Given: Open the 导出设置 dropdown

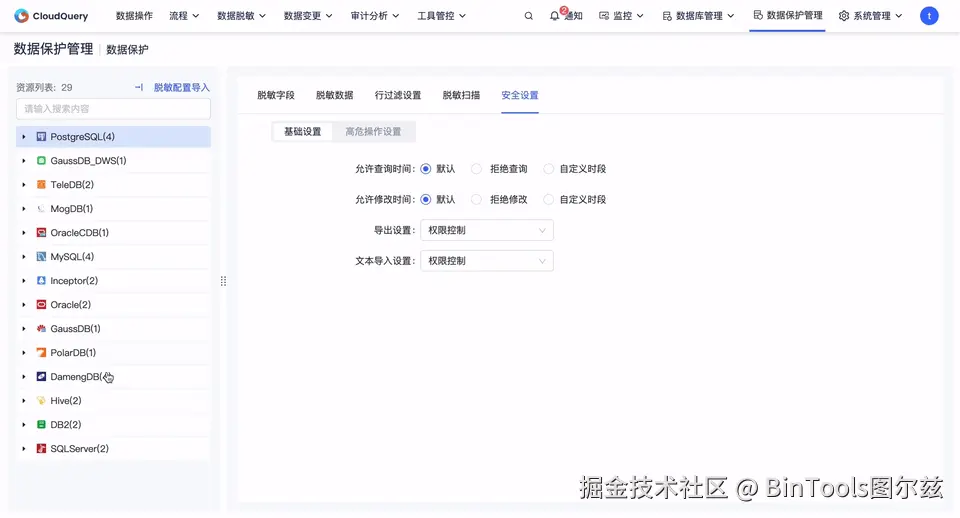Looking at the screenshot, I should 487,230.
